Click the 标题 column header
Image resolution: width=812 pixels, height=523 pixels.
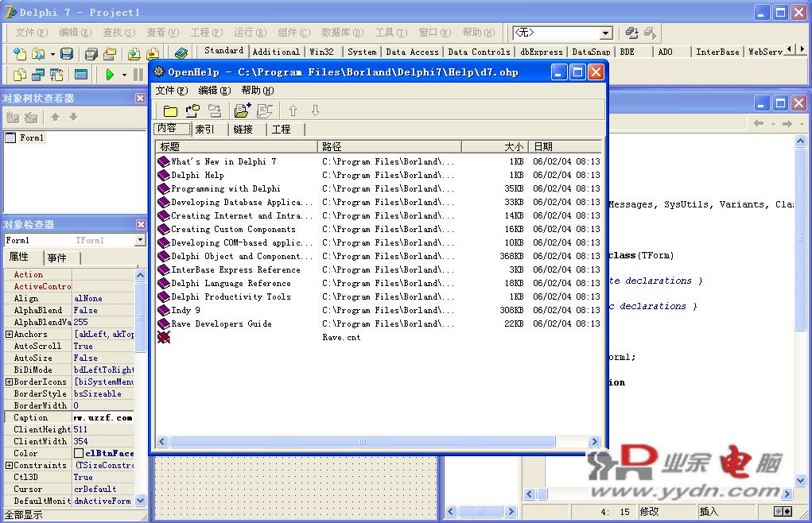(236, 146)
